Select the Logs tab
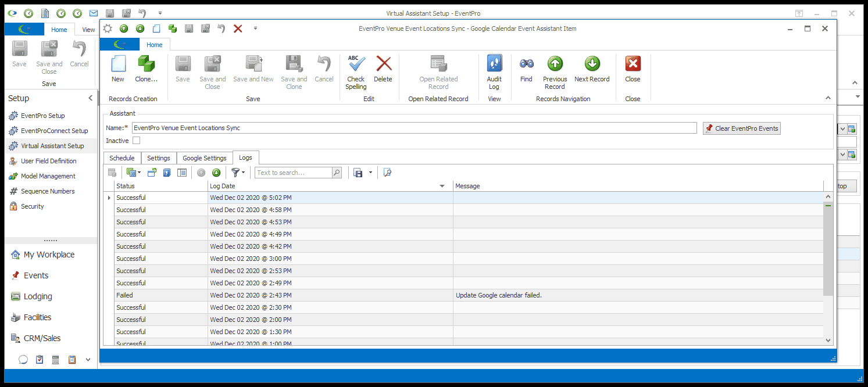Image resolution: width=868 pixels, height=387 pixels. (x=246, y=157)
